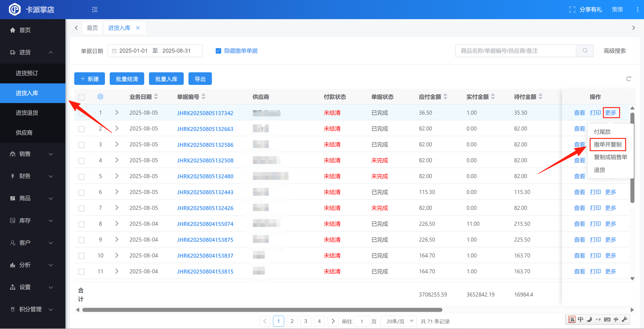Screen dimensions: 644x329
Task: Expand row 3 details chevron
Action: [117, 144]
